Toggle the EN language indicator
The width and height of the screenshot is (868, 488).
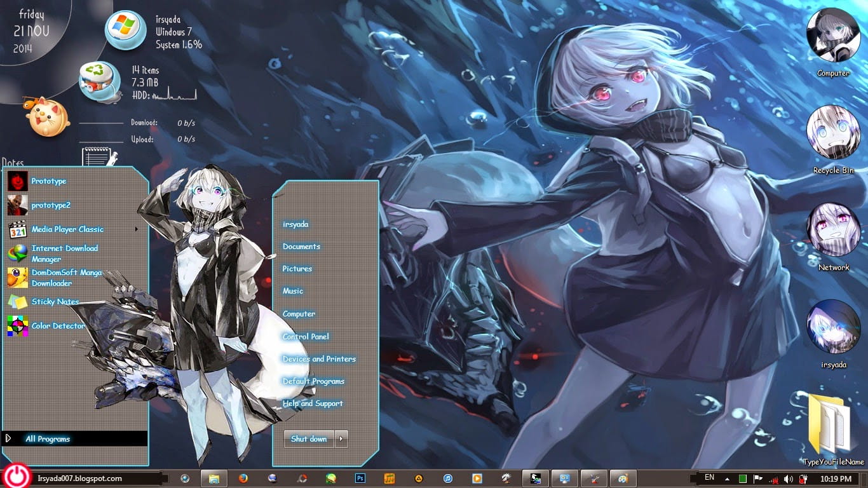709,477
